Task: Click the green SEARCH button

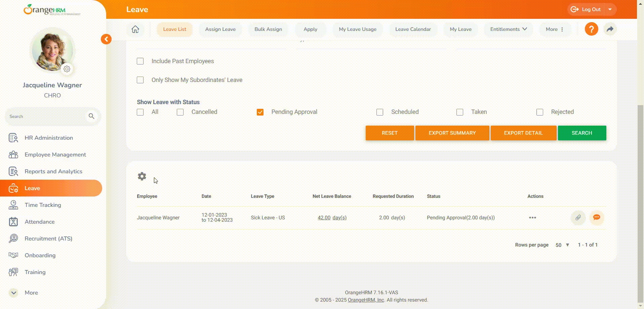Action: click(x=582, y=133)
